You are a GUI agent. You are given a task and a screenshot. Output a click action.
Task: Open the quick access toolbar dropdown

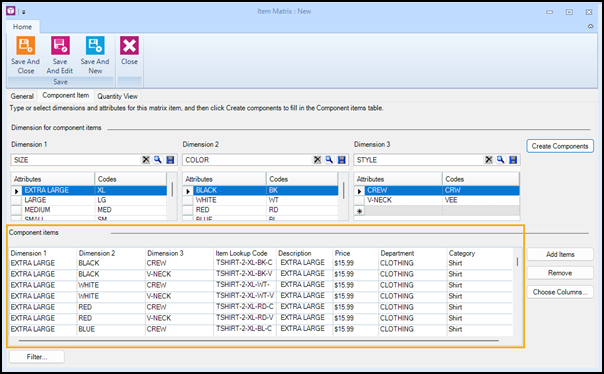coord(23,12)
